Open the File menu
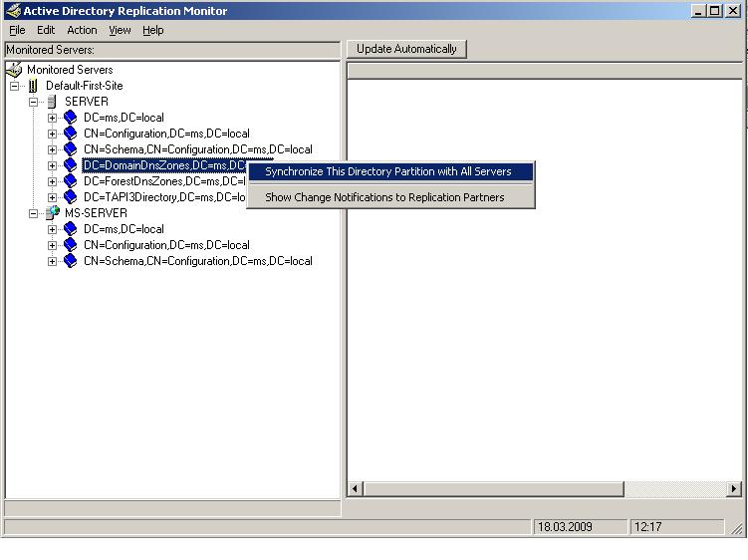The image size is (748, 560). point(17,30)
